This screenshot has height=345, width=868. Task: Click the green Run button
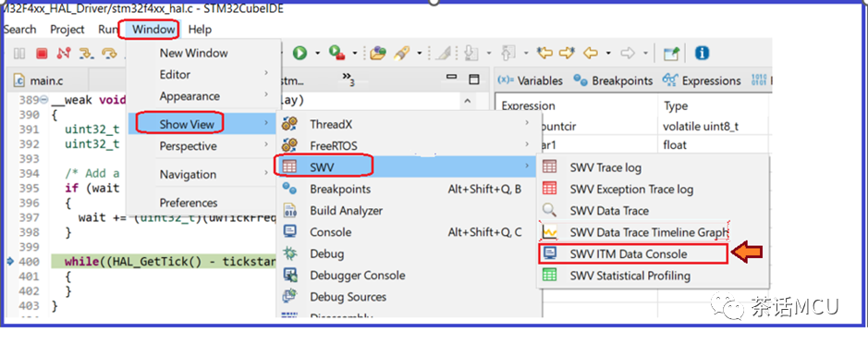pos(300,53)
